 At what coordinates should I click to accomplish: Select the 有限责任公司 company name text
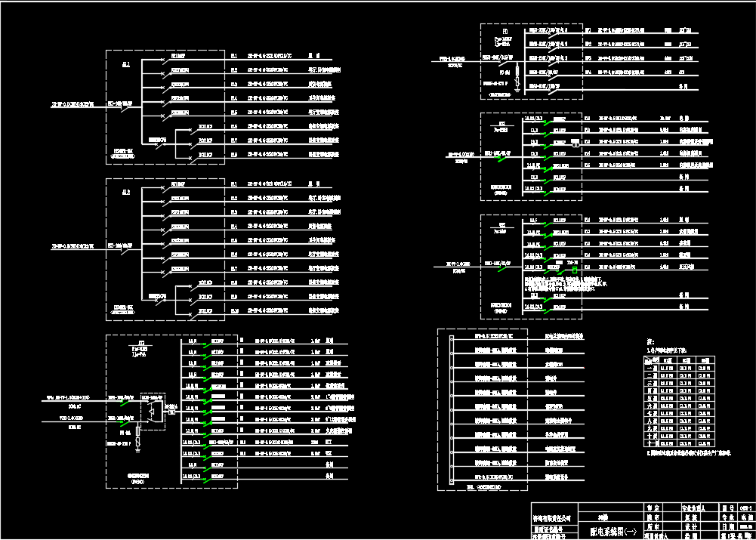(x=552, y=519)
